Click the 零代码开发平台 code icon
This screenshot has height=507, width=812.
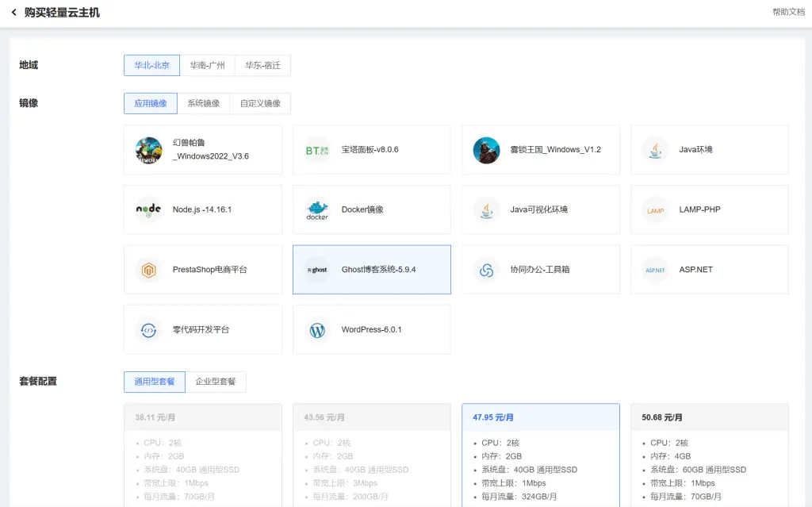click(x=148, y=330)
